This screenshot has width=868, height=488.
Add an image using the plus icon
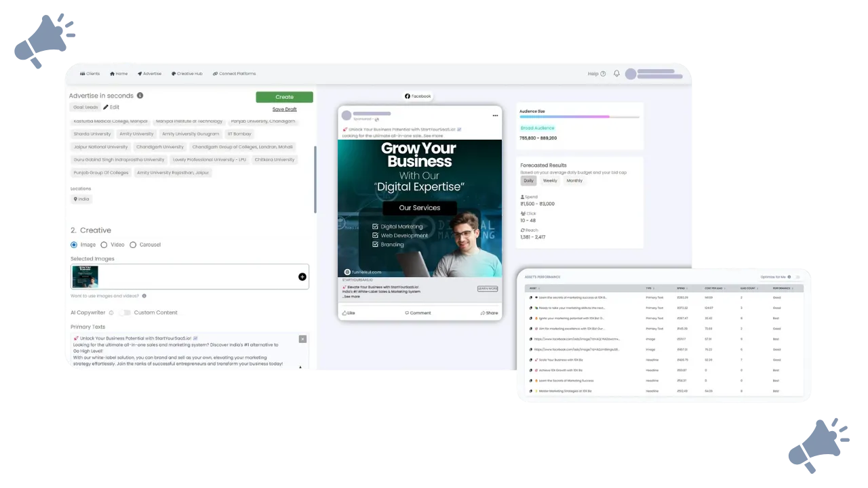(x=302, y=277)
